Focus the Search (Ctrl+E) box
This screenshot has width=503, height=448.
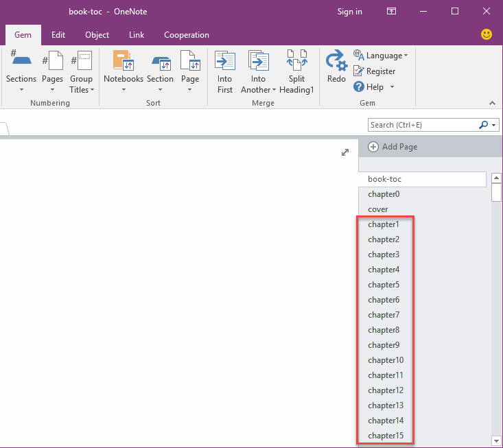point(423,125)
